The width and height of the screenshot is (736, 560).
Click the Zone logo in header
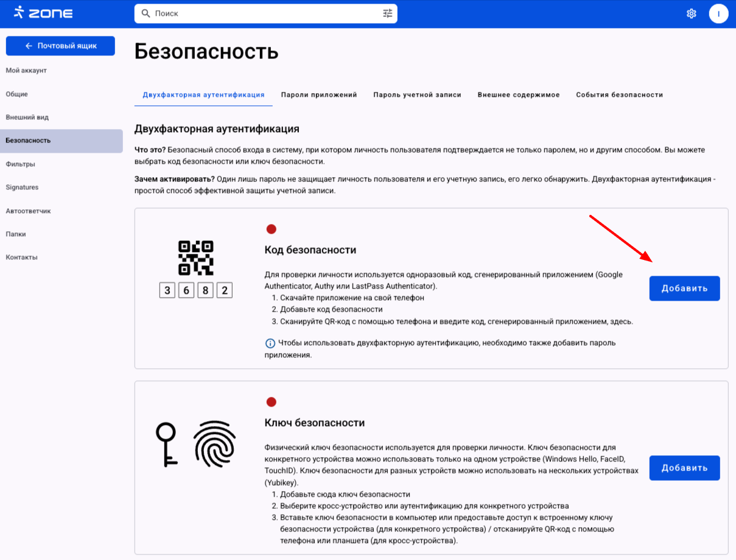[x=41, y=13]
